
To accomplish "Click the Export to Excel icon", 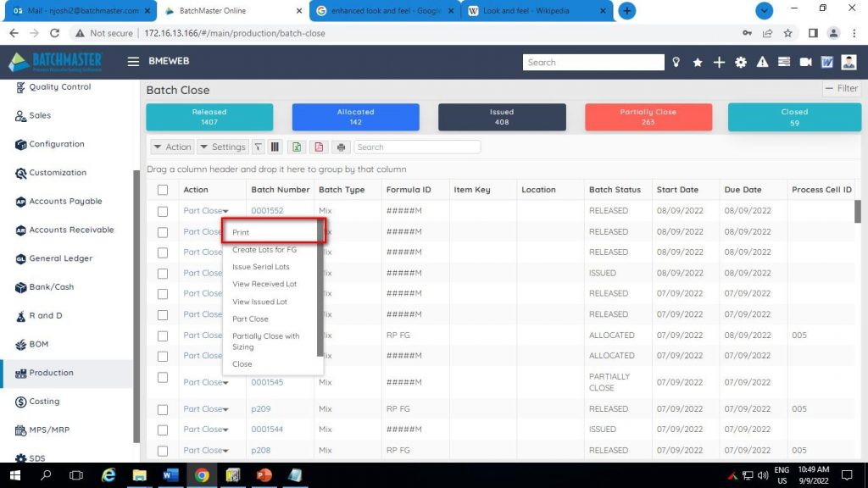I will [x=297, y=147].
